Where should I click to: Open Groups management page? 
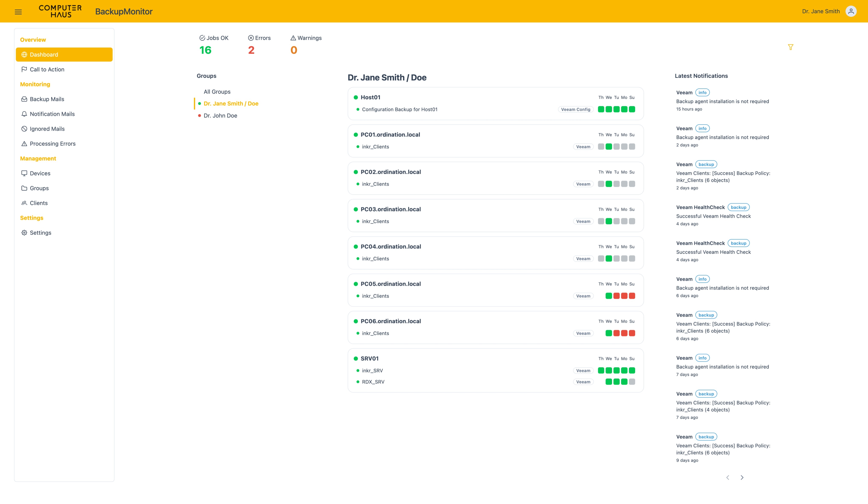pyautogui.click(x=64, y=188)
